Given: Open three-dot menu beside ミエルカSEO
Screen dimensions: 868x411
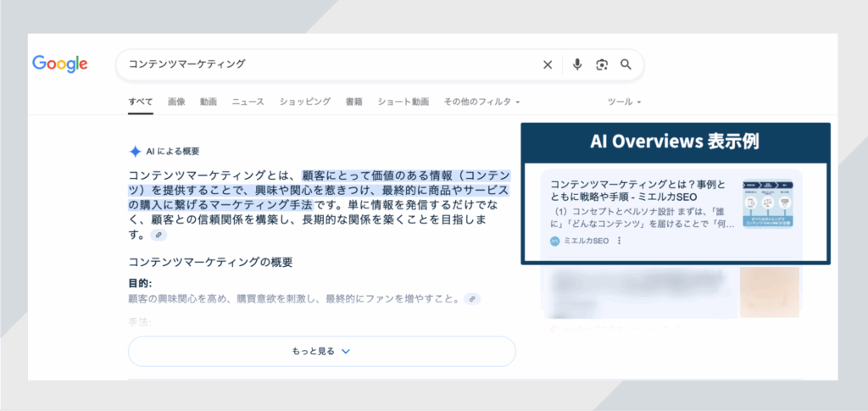Looking at the screenshot, I should pyautogui.click(x=619, y=241).
